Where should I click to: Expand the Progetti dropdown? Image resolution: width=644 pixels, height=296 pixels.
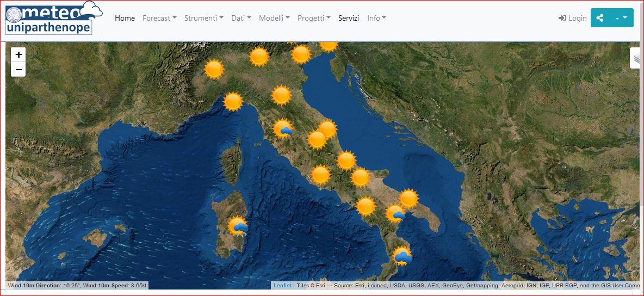click(314, 18)
